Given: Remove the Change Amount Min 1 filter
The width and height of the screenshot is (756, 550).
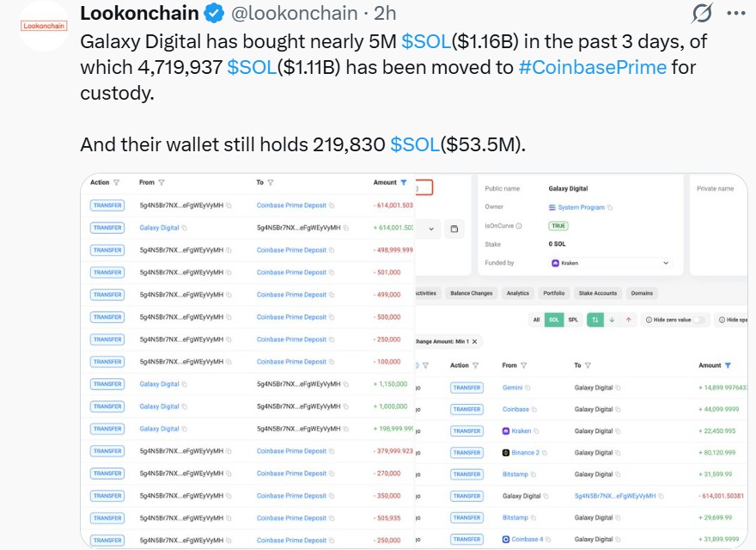Looking at the screenshot, I should pos(474,341).
